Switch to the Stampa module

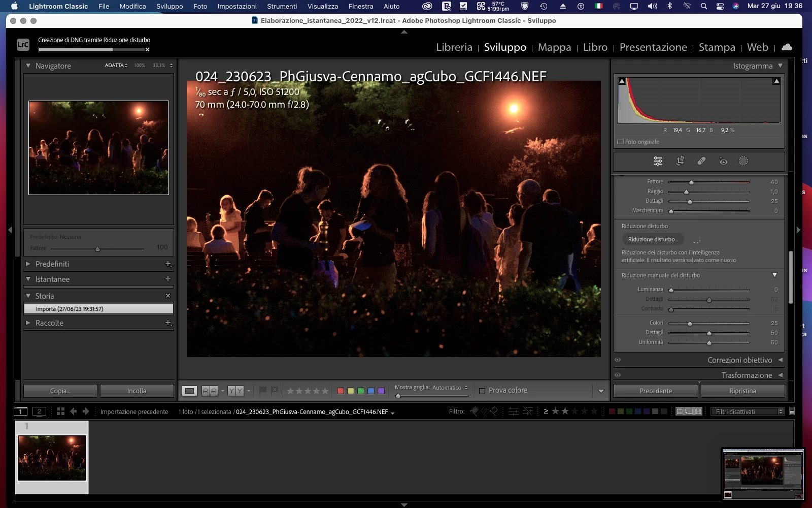tap(717, 47)
